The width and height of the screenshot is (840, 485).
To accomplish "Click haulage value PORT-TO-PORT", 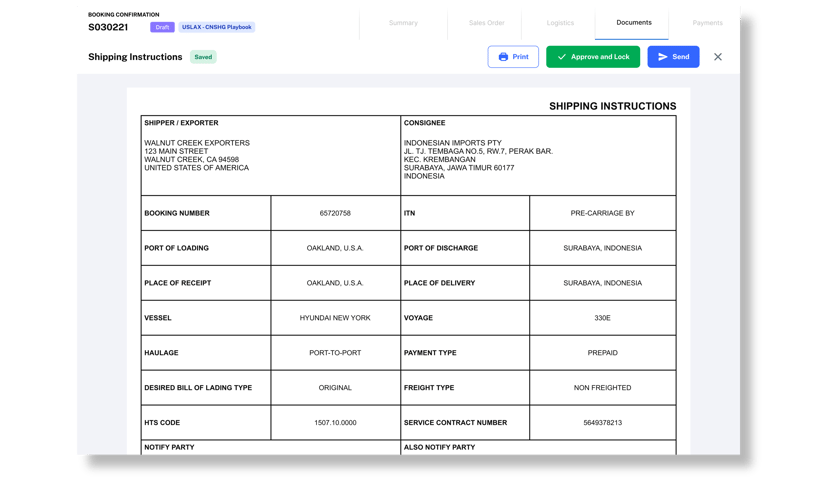I will click(x=335, y=353).
